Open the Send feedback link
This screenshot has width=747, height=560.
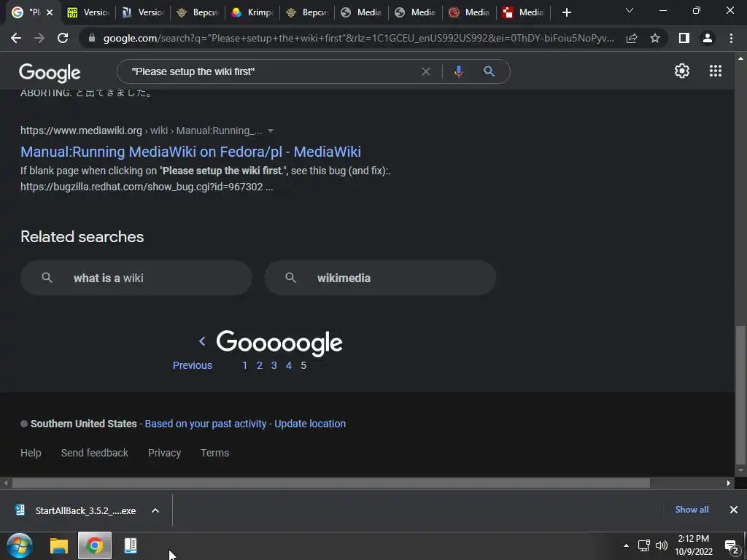coord(94,453)
